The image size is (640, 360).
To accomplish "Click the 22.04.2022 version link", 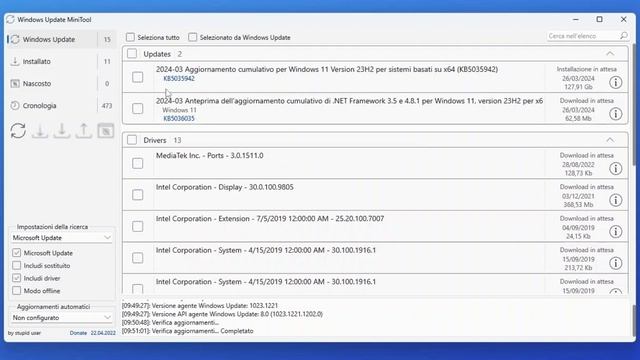I will coord(103,333).
